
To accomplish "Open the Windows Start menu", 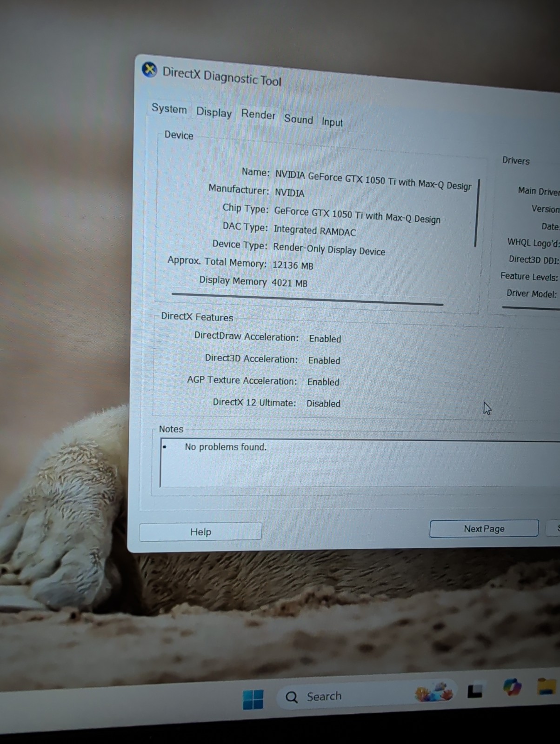I will pos(253,699).
